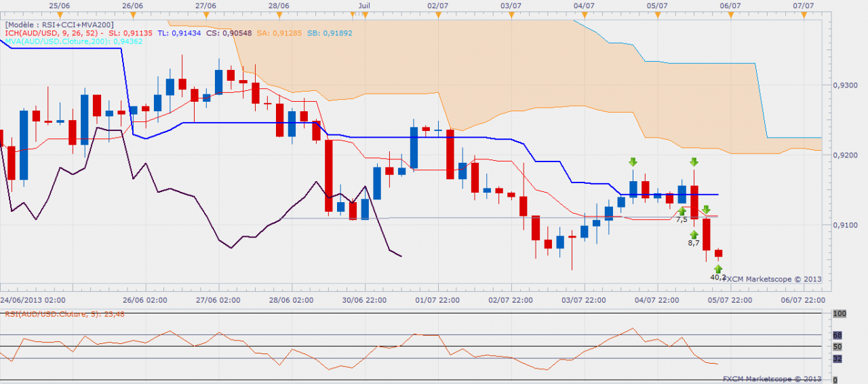This screenshot has height=384, width=868.
Task: Click the orange marker under 02/07 date
Action: point(437,14)
